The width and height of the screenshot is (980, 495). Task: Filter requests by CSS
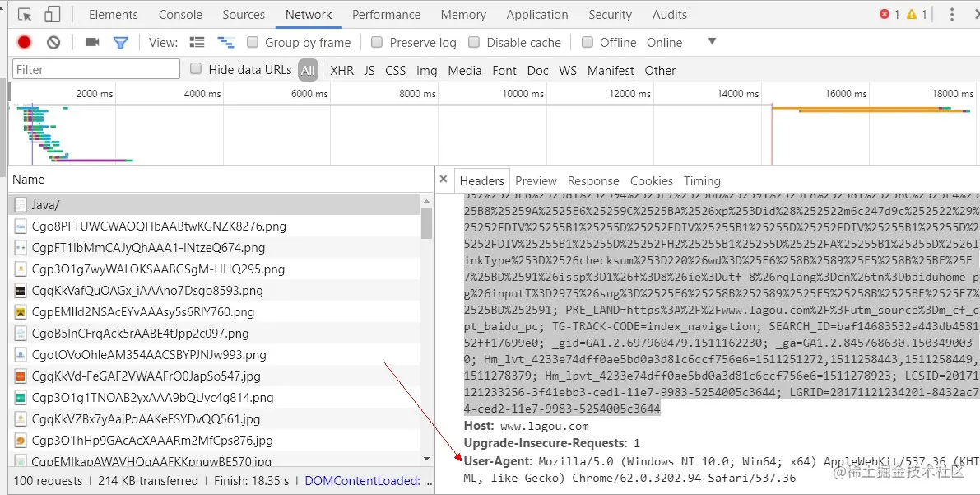[x=395, y=70]
